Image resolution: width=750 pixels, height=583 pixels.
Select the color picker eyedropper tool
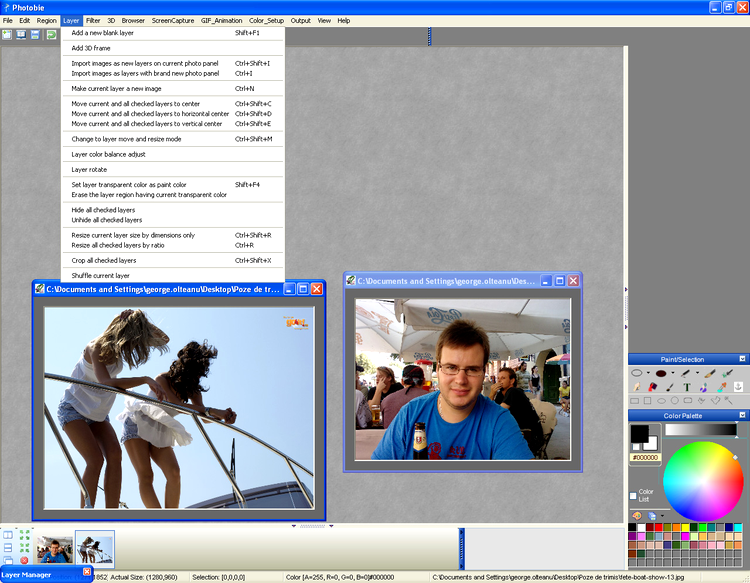pos(721,386)
